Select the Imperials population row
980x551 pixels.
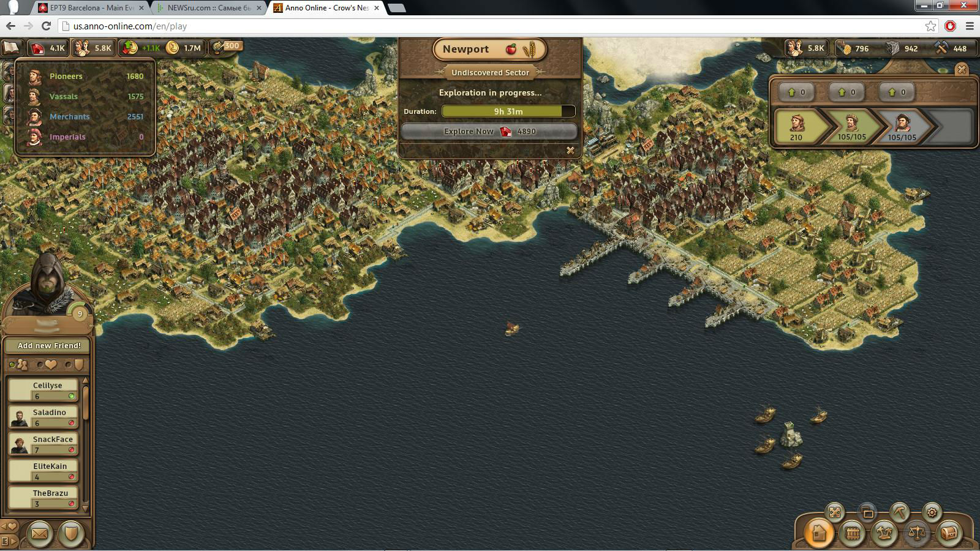click(x=85, y=137)
